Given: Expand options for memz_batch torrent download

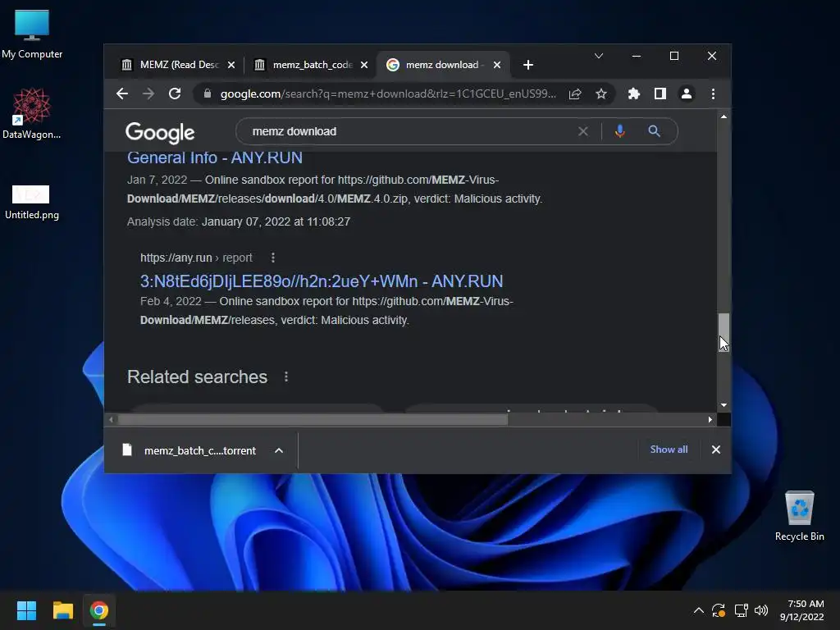Looking at the screenshot, I should coord(279,450).
